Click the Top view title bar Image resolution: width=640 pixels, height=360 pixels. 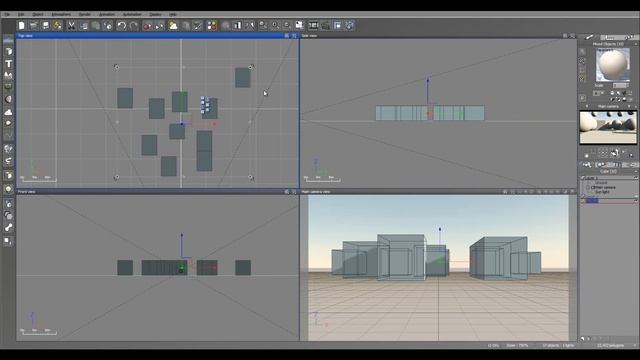[x=158, y=36]
